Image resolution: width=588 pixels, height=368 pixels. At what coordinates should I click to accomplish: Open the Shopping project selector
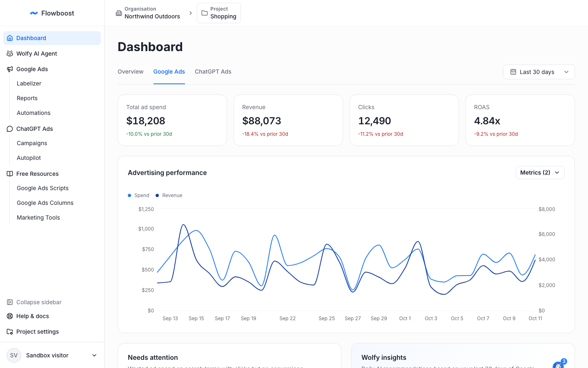(219, 13)
